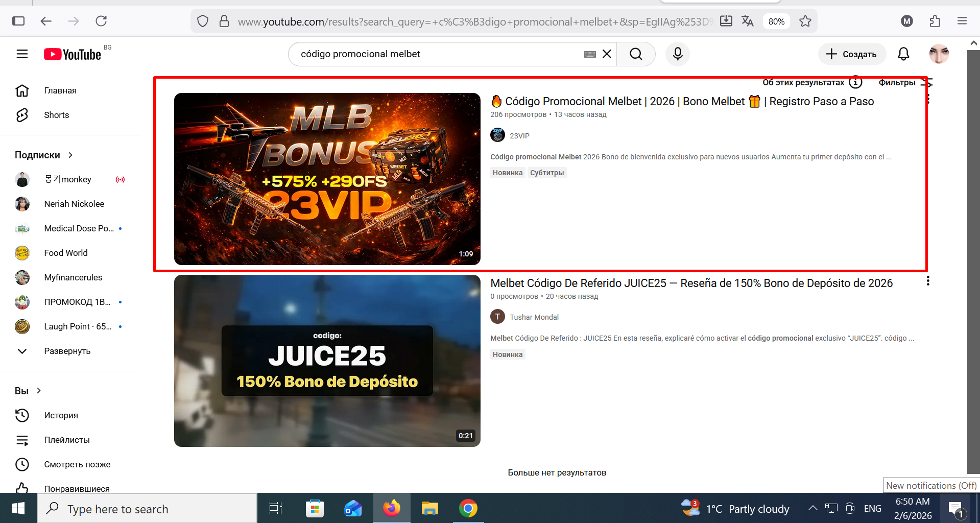Open Task View on the taskbar
This screenshot has width=980, height=523.
click(276, 508)
